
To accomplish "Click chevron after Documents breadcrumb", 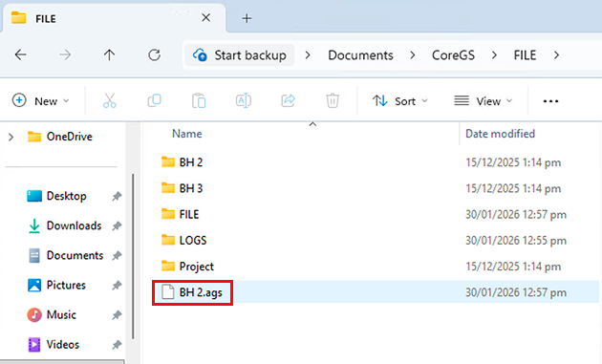I will point(413,55).
